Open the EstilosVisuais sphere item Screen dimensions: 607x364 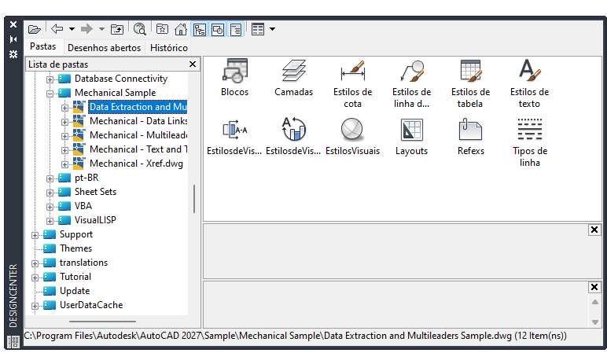[353, 136]
